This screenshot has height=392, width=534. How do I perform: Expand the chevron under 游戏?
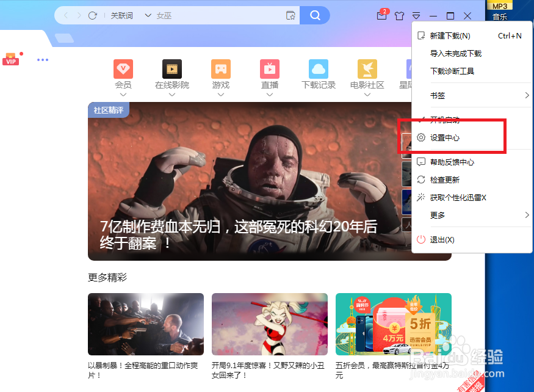click(221, 95)
